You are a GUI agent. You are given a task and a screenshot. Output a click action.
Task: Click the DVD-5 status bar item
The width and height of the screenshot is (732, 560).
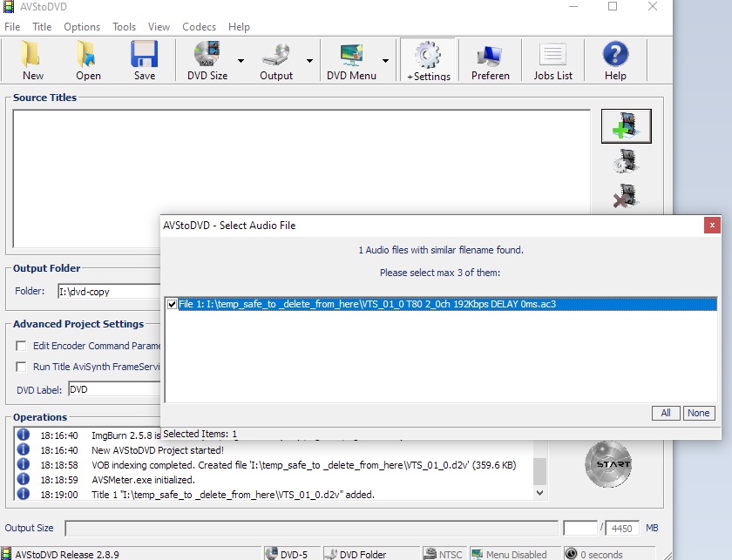[x=292, y=554]
